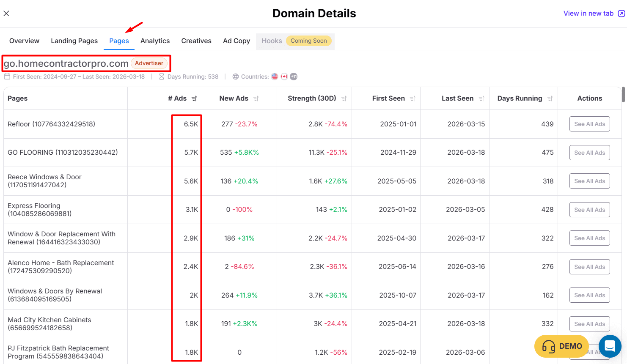Viewport: 627px width, 364px height.
Task: Click the Pages column header
Action: 17,99
